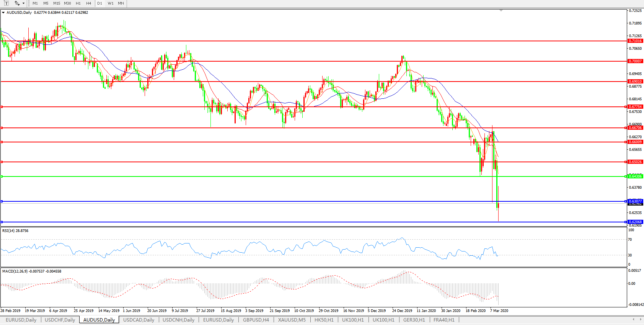Open the USDCHF,Daily chart tab

click(60, 320)
